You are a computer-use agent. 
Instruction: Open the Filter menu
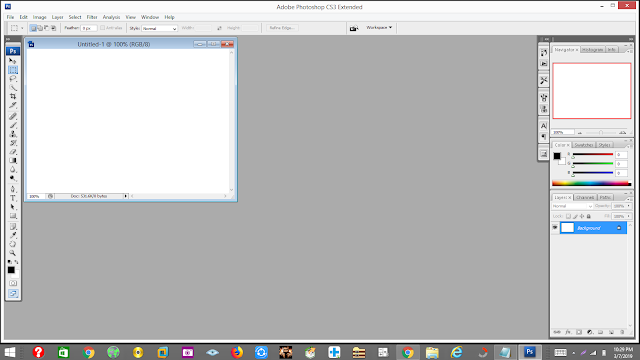click(x=92, y=17)
